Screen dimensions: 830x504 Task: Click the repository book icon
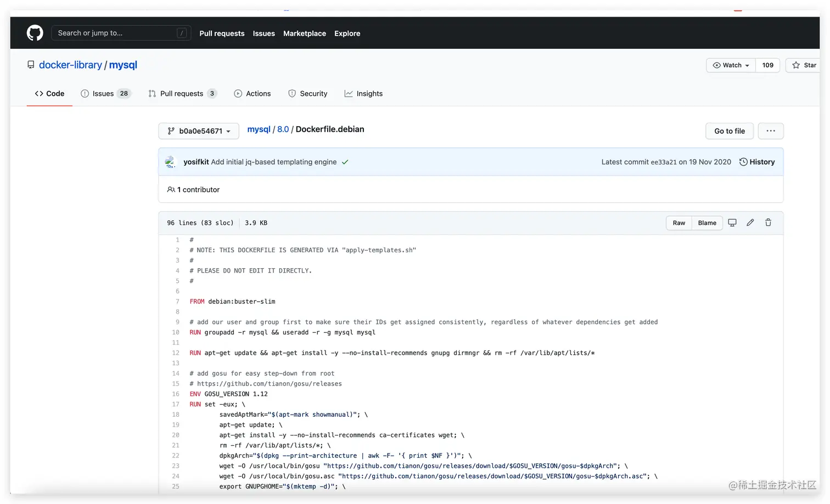[x=31, y=65]
